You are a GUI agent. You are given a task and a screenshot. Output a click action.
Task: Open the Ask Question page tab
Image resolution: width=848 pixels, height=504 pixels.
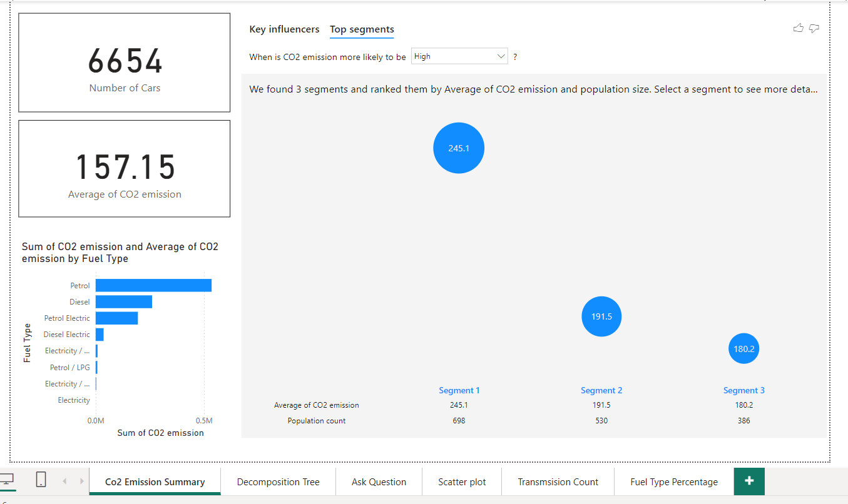pyautogui.click(x=379, y=481)
